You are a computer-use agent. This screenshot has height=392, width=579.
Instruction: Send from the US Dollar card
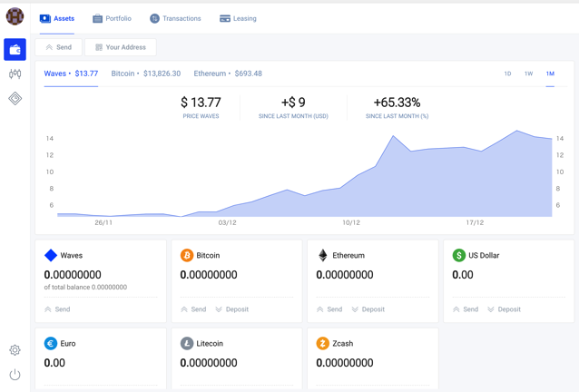pyautogui.click(x=466, y=309)
